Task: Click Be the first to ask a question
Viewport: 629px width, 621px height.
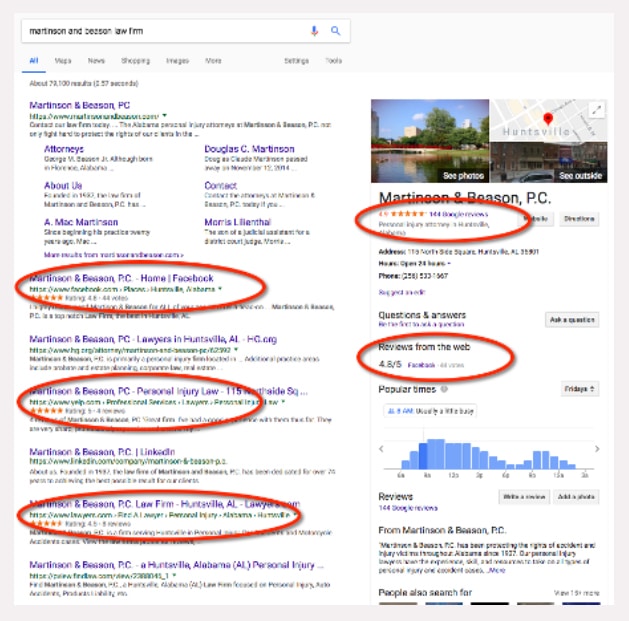Action: (421, 324)
